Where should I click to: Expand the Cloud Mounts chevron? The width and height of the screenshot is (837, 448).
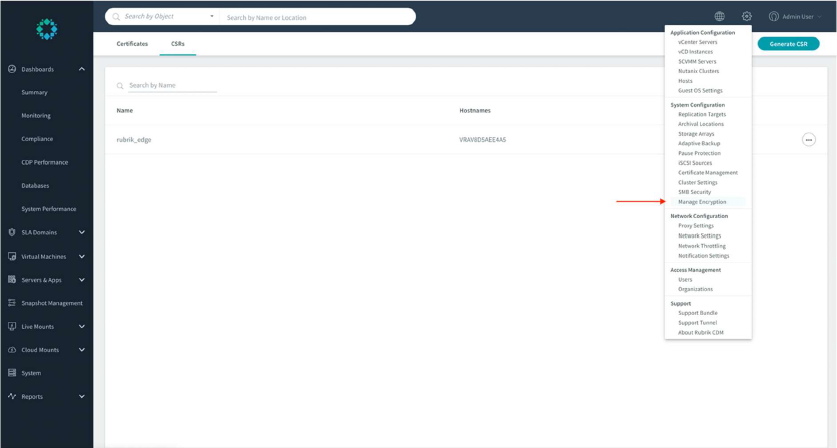click(82, 350)
